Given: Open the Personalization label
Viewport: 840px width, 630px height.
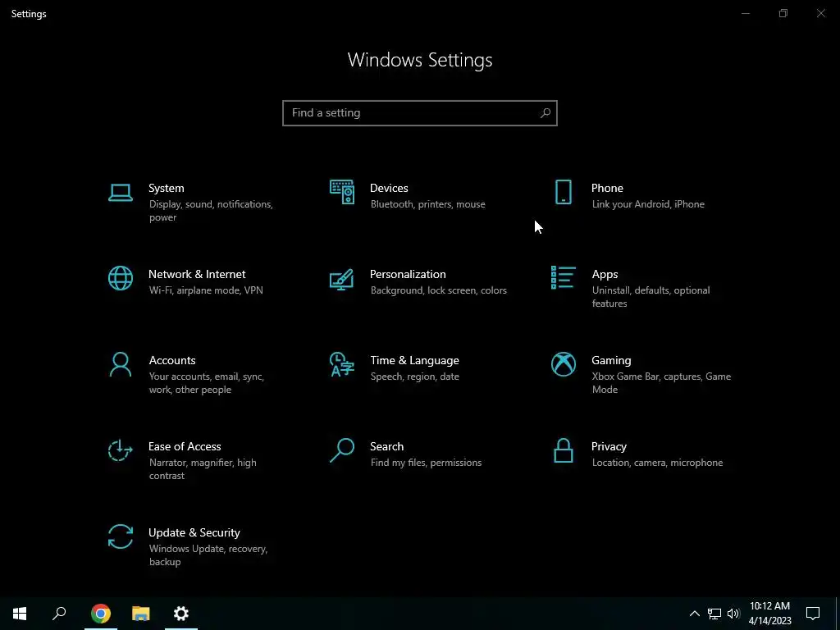Looking at the screenshot, I should (x=408, y=274).
